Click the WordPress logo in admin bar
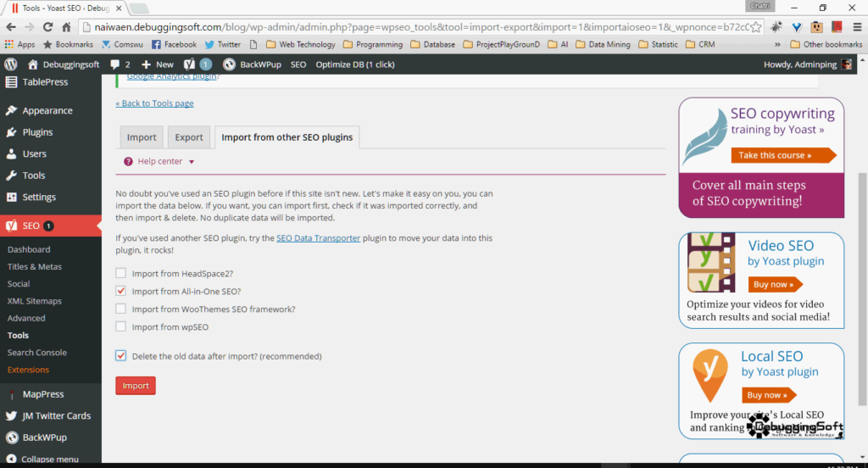Viewport: 868px width, 468px height. pyautogui.click(x=10, y=64)
